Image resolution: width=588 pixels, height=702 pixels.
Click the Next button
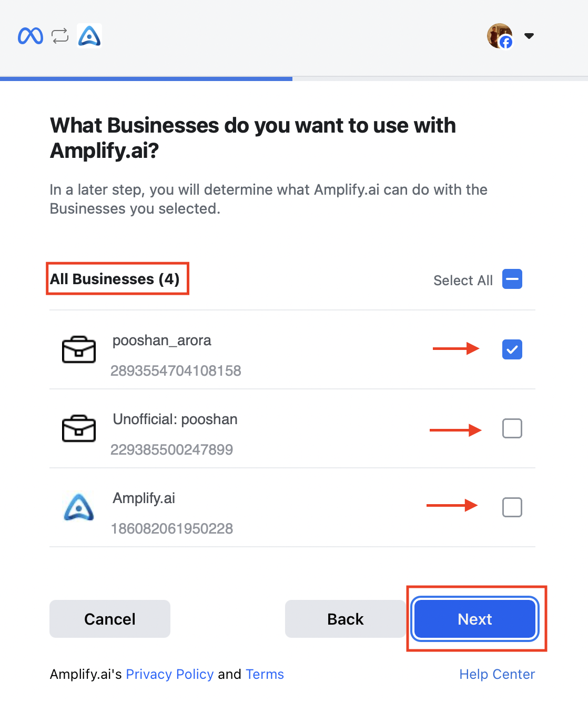point(475,619)
